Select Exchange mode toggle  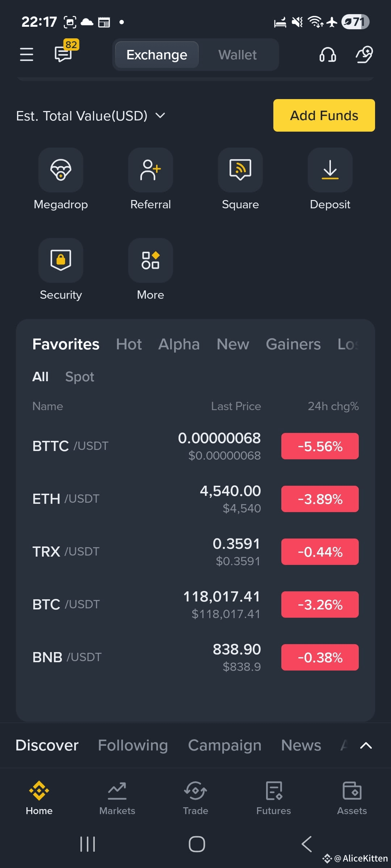[x=157, y=55]
